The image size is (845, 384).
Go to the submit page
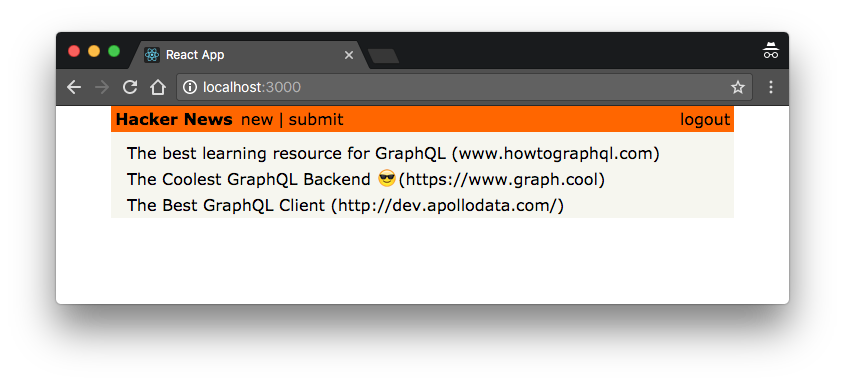(316, 120)
